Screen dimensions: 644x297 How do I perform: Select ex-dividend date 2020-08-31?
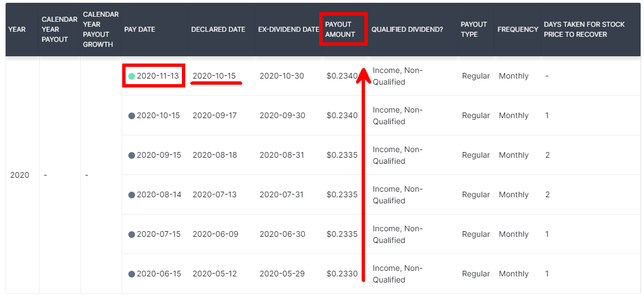click(x=281, y=155)
